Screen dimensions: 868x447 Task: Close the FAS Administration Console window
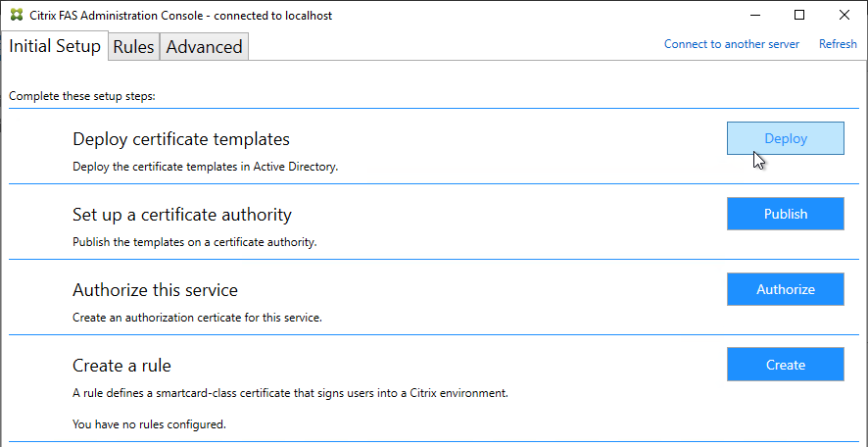click(844, 15)
